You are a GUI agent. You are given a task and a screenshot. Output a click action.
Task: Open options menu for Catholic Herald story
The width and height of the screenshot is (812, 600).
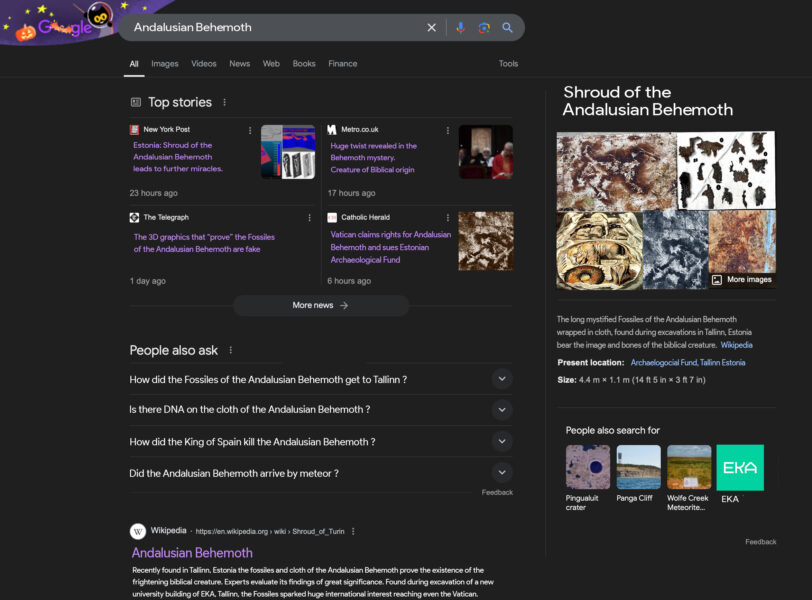(x=448, y=217)
